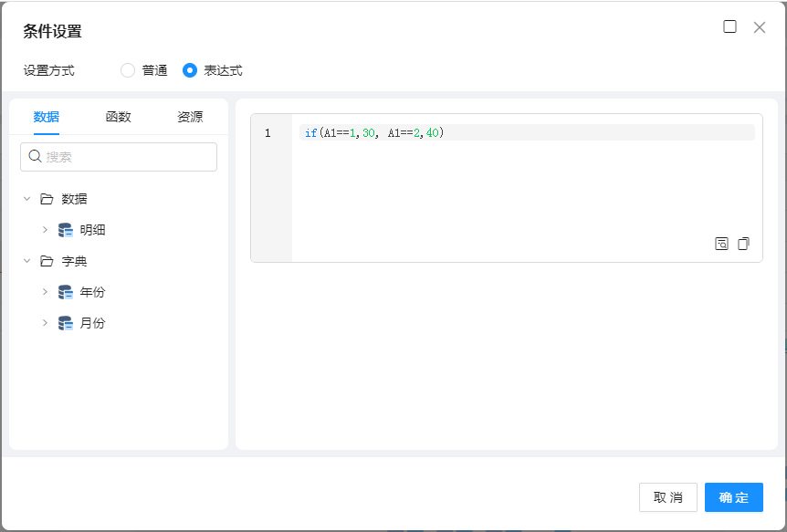Expand the 明细 dataset node
Image resolution: width=787 pixels, height=532 pixels.
click(x=45, y=230)
